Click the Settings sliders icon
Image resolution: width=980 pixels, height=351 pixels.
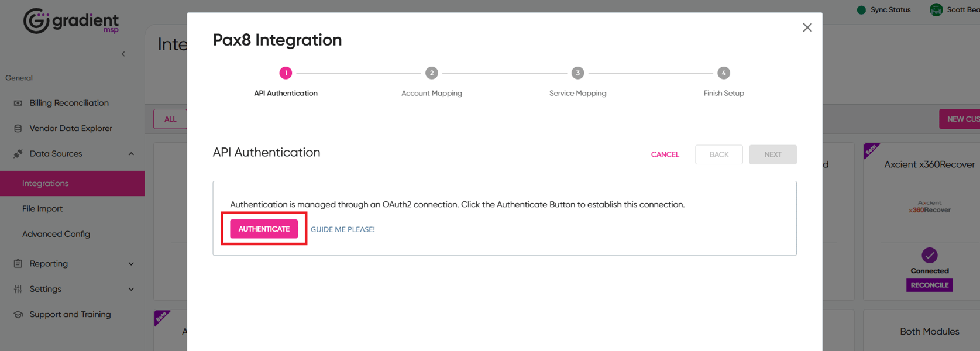click(x=18, y=289)
